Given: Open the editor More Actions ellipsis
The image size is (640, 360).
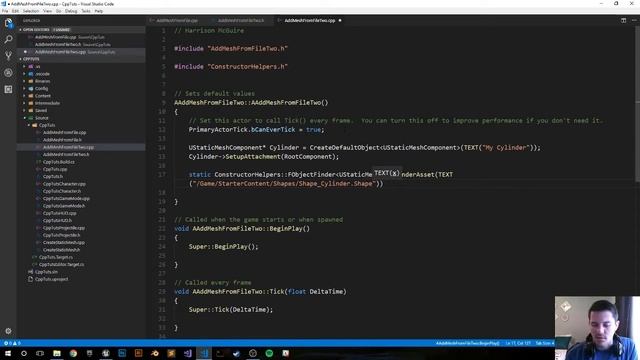Looking at the screenshot, I should 634,20.
